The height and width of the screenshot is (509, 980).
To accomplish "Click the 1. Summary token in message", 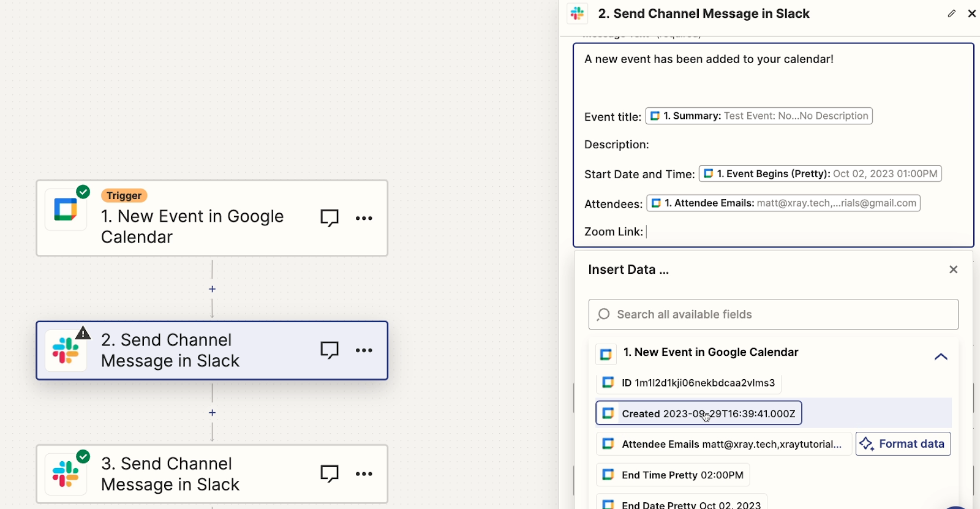I will [x=759, y=116].
